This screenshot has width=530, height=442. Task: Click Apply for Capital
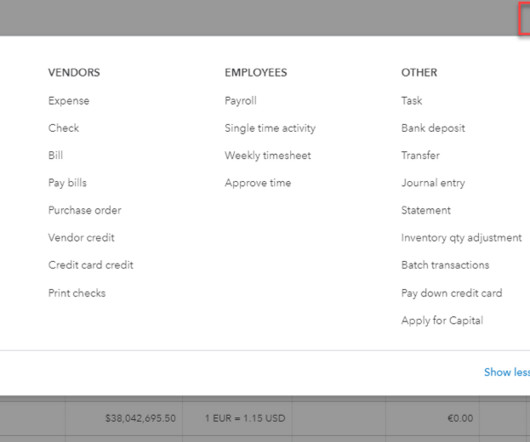point(442,320)
